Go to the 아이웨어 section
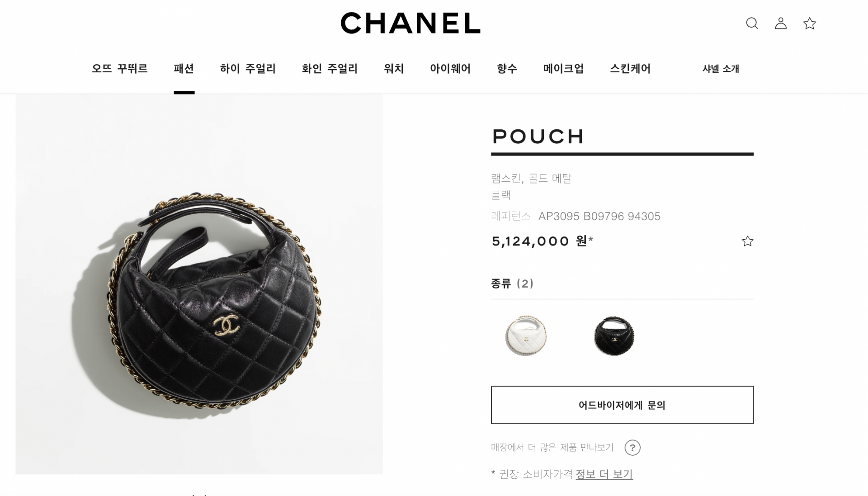Image resolution: width=868 pixels, height=496 pixels. pyautogui.click(x=450, y=68)
